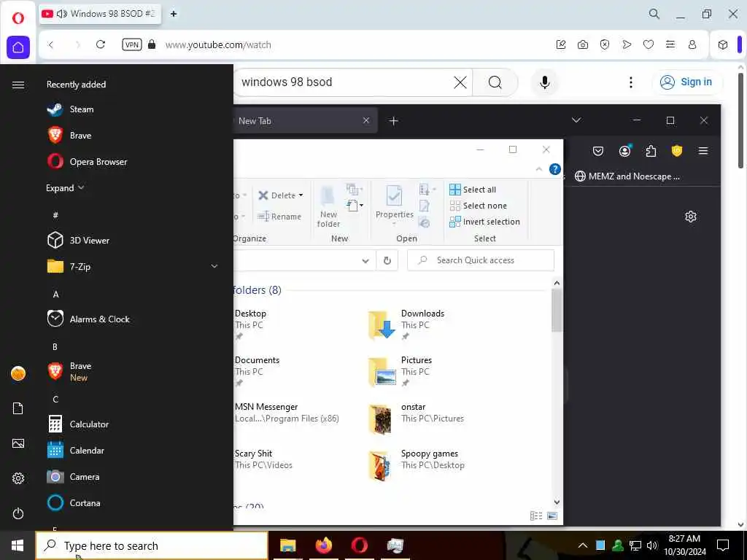Close the New Tab in Brave
Viewport: 747px width, 560px height.
pos(366,120)
